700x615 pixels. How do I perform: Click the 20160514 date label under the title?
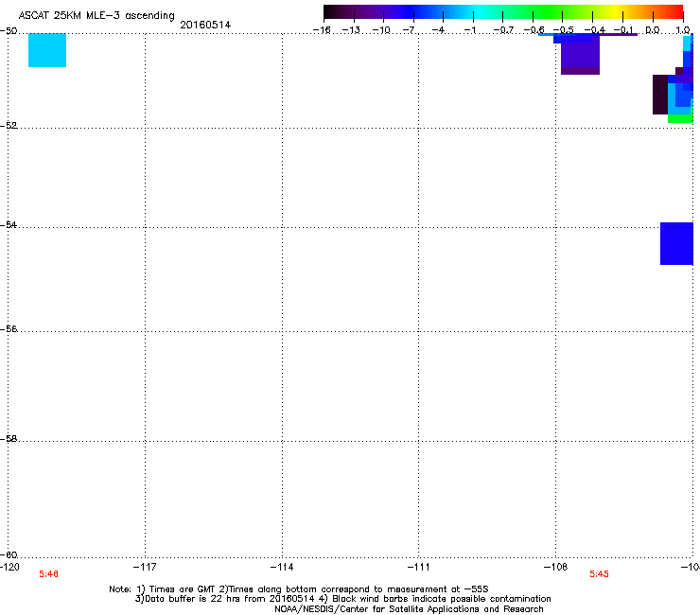coord(205,25)
